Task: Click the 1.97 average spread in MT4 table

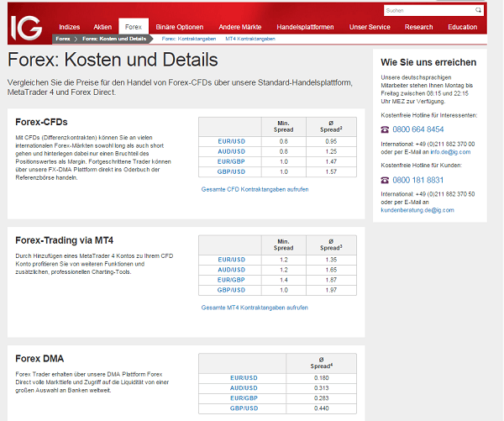Action: (x=331, y=290)
